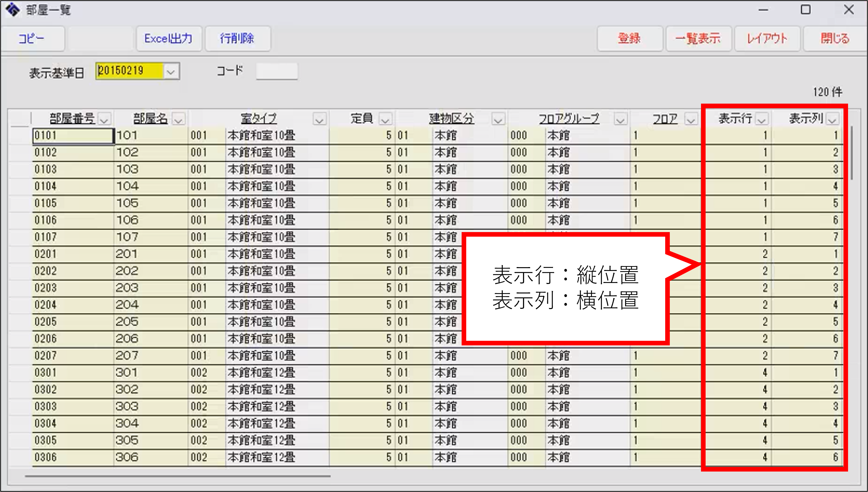Maximize the 部屋一覧 window
This screenshot has width=868, height=492.
(x=806, y=10)
